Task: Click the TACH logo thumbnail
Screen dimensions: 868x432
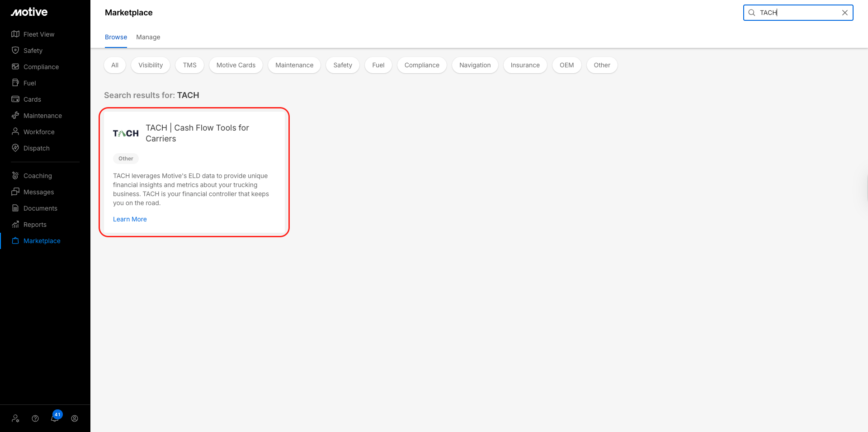Action: [126, 133]
